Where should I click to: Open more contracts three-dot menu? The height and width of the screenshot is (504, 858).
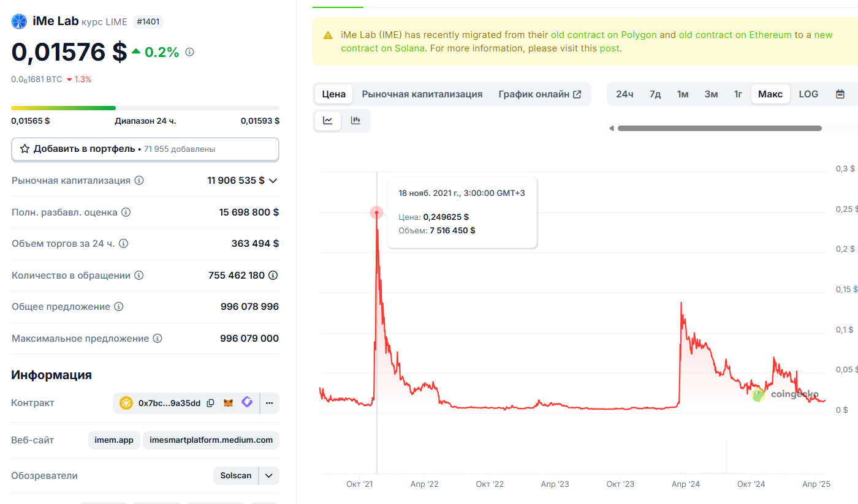point(269,403)
